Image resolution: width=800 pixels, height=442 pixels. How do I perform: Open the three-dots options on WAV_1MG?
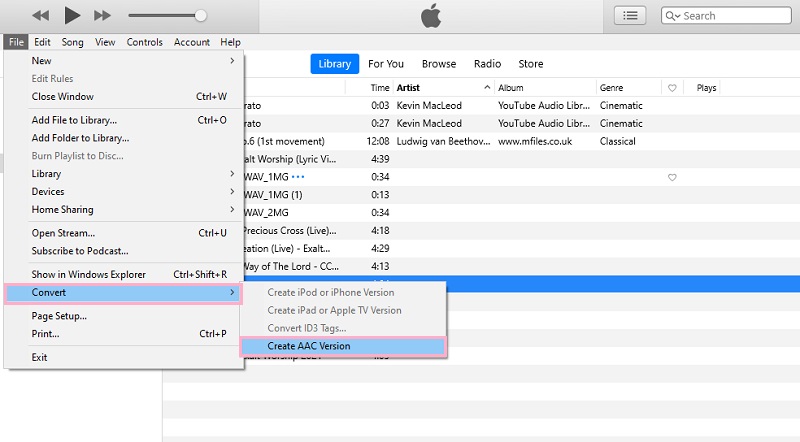298,177
